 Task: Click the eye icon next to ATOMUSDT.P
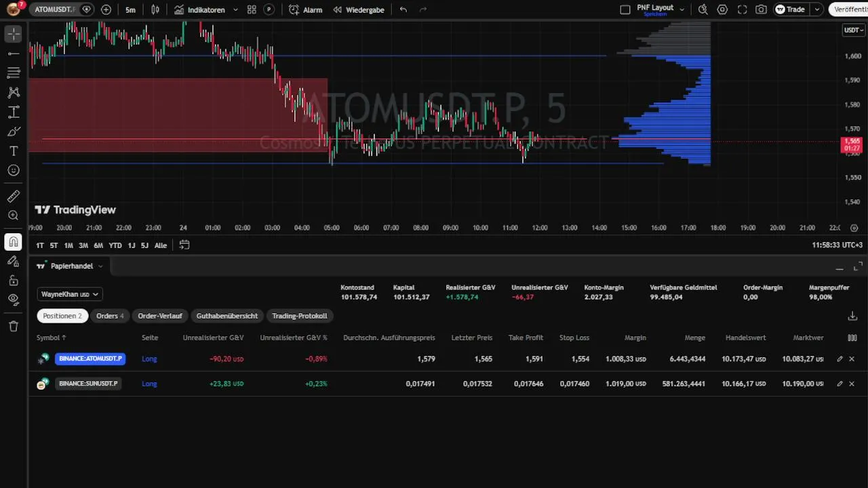pos(86,9)
